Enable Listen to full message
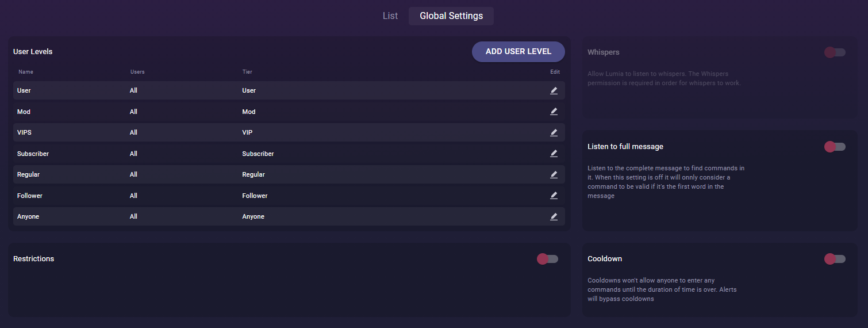The width and height of the screenshot is (868, 328). coord(835,147)
